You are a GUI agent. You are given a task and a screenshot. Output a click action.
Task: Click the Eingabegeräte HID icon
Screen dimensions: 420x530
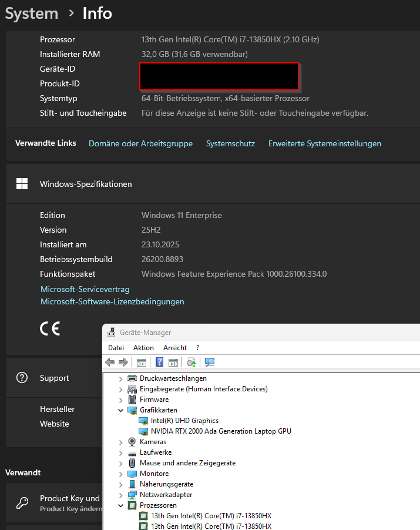132,389
